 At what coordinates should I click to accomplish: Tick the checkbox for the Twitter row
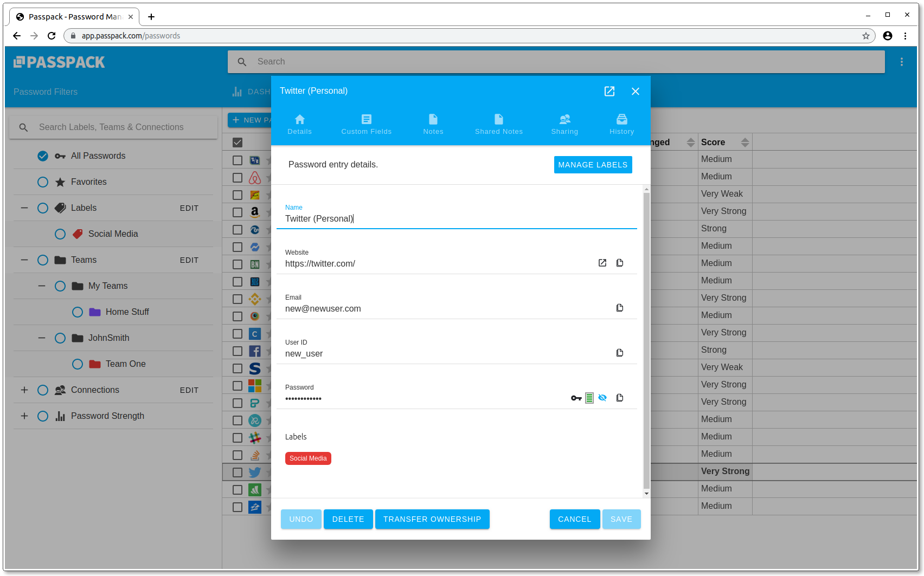[x=238, y=473]
